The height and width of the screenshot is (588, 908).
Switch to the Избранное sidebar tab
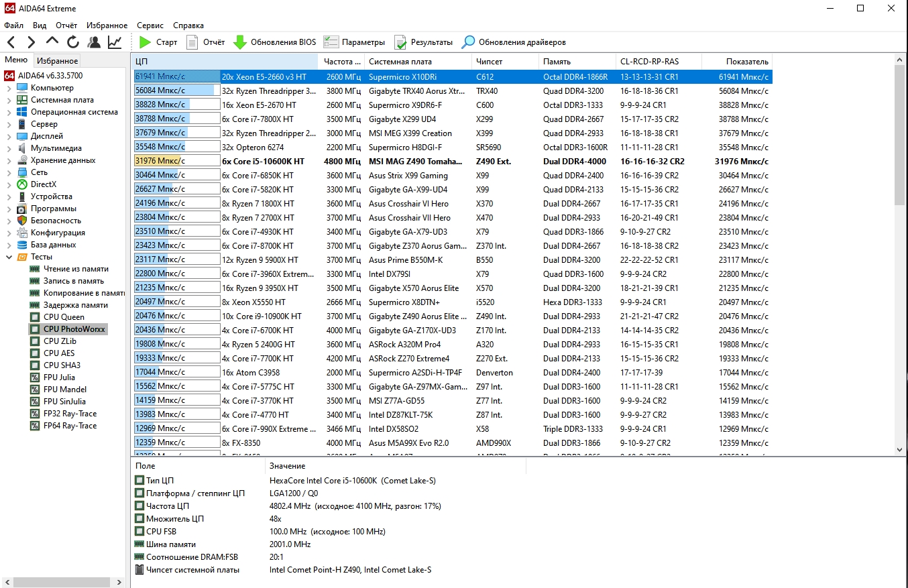(x=58, y=61)
